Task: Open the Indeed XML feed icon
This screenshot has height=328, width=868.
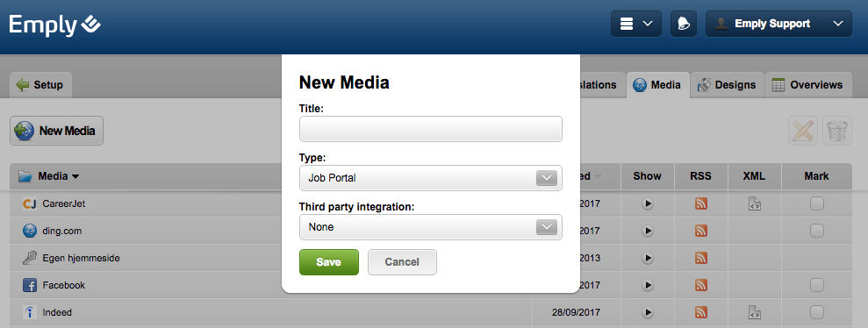Action: tap(755, 312)
